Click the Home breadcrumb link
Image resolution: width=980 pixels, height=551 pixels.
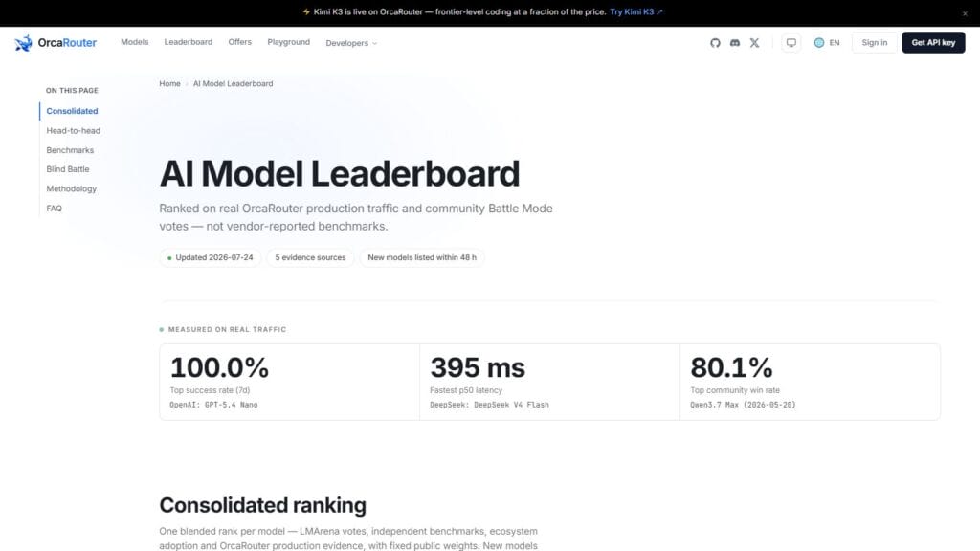169,84
